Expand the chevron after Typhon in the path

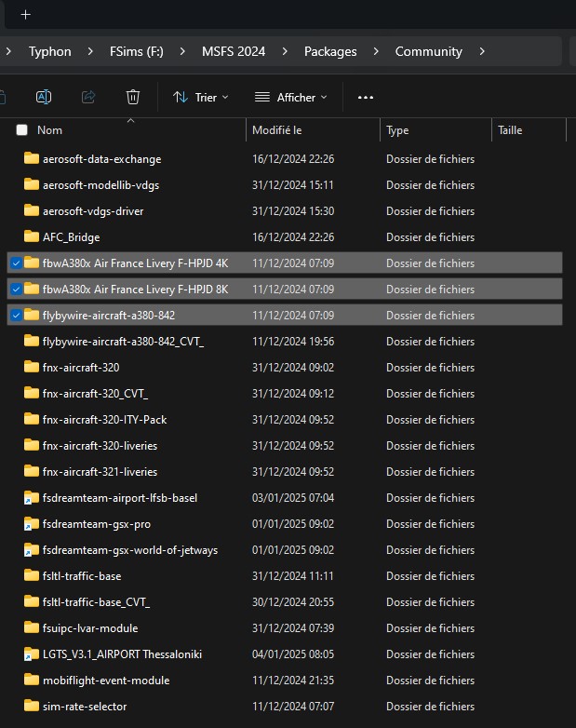pyautogui.click(x=90, y=51)
